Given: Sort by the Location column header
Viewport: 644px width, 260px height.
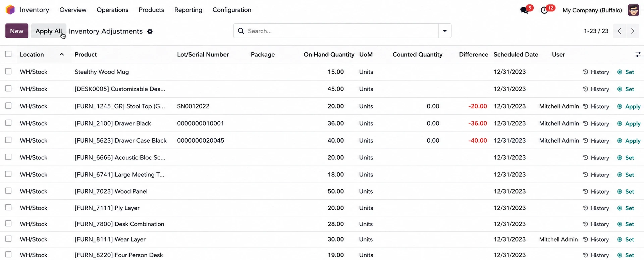Looking at the screenshot, I should (x=32, y=54).
